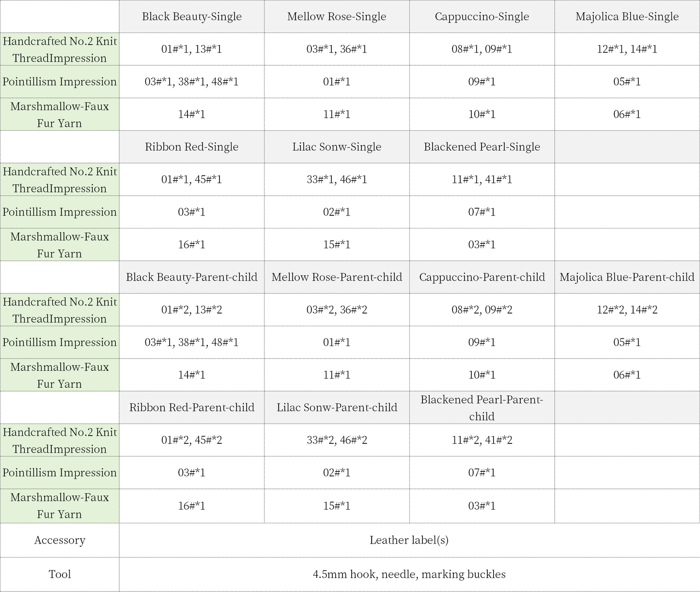Select the Black Beauty-Parent-child header cell
Screen dimensions: 700x592
191,277
